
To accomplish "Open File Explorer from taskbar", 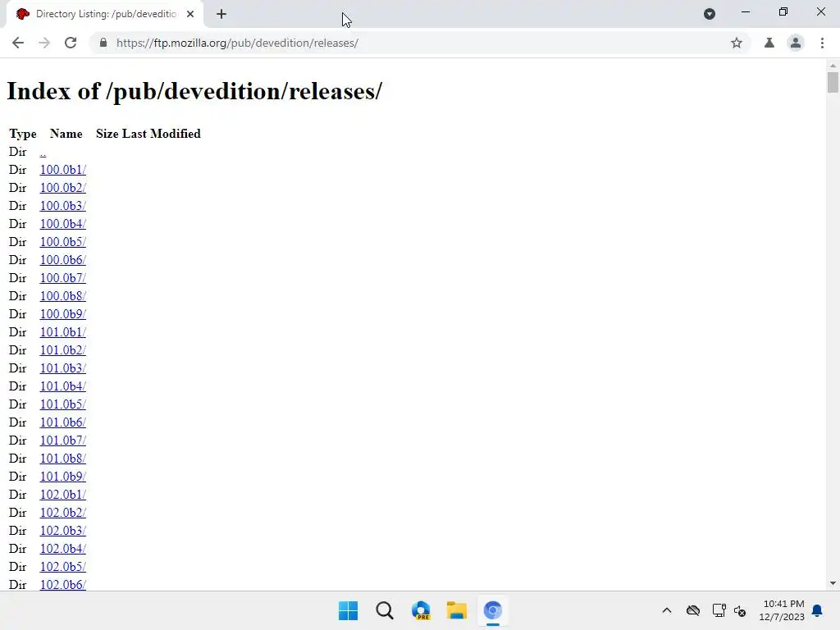I will (457, 610).
